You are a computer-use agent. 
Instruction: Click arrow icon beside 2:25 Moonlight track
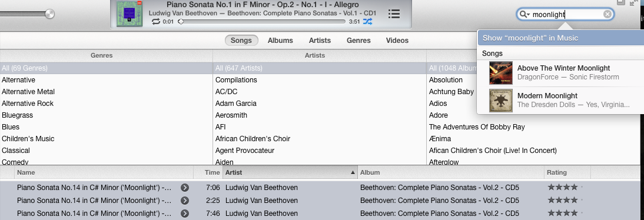tap(185, 201)
